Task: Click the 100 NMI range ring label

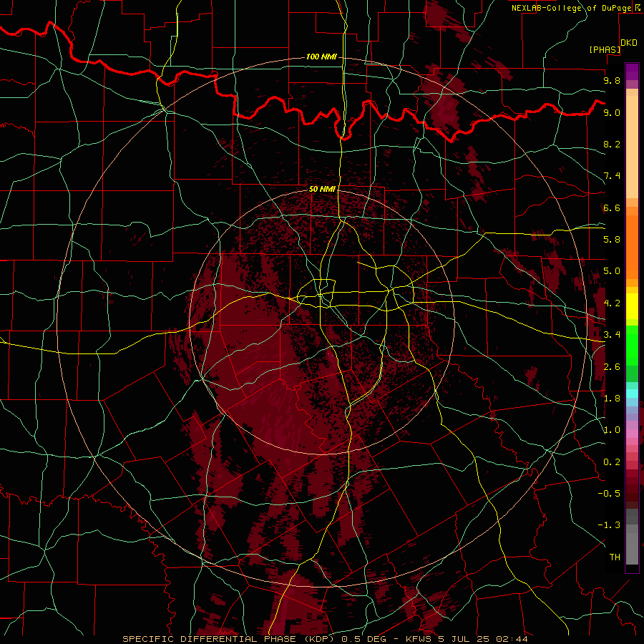Action: point(321,57)
